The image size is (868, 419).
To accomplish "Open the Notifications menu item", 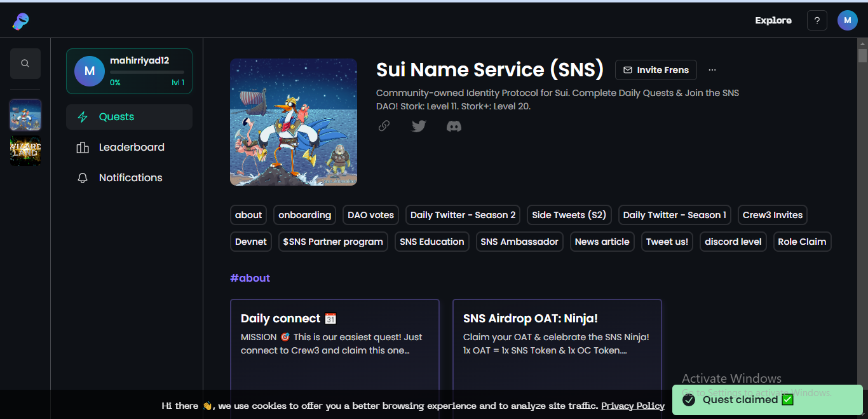I will [x=129, y=178].
